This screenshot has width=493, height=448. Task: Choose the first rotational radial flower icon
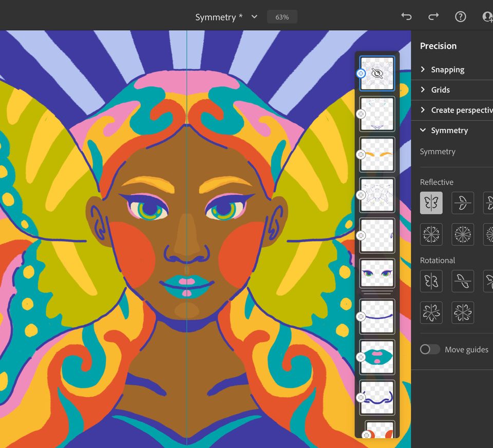tap(431, 313)
